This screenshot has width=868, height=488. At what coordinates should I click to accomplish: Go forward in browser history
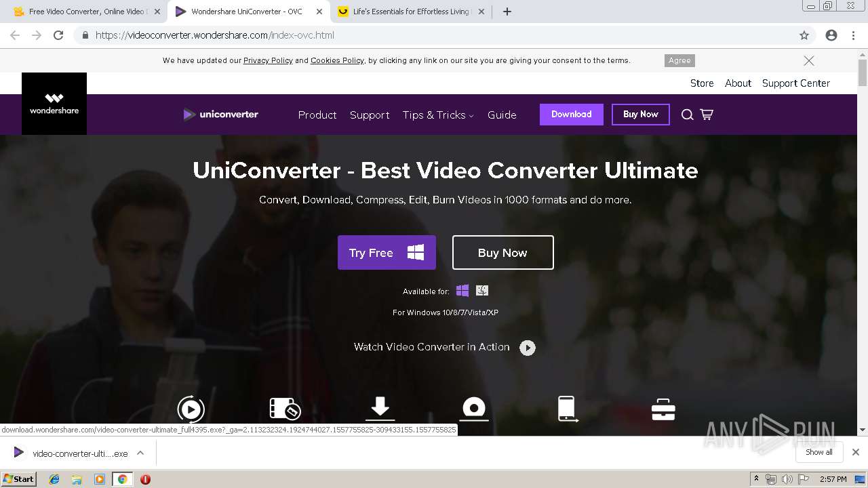pyautogui.click(x=37, y=35)
